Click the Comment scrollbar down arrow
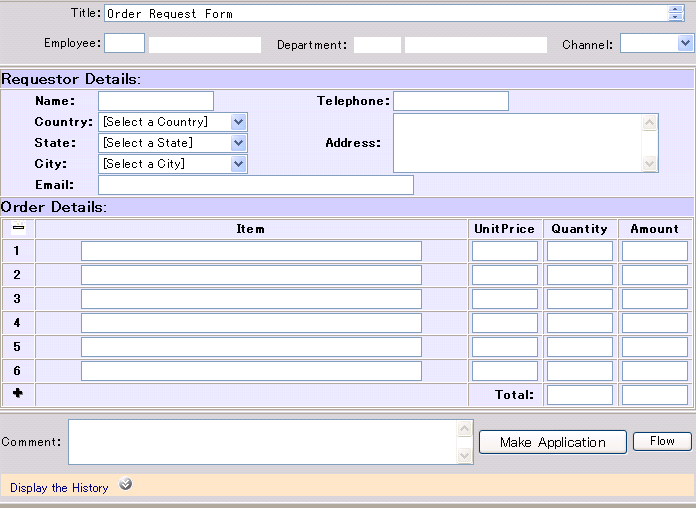 point(464,455)
